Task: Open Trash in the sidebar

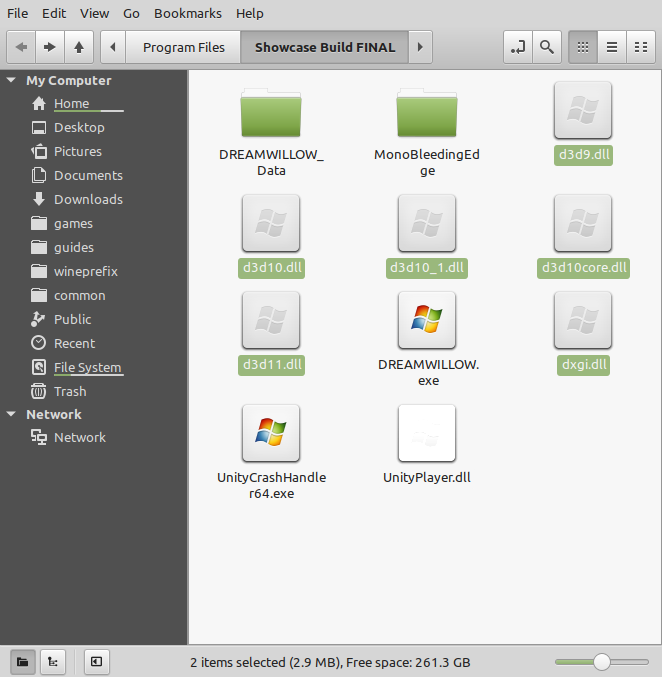Action: pyautogui.click(x=94, y=392)
